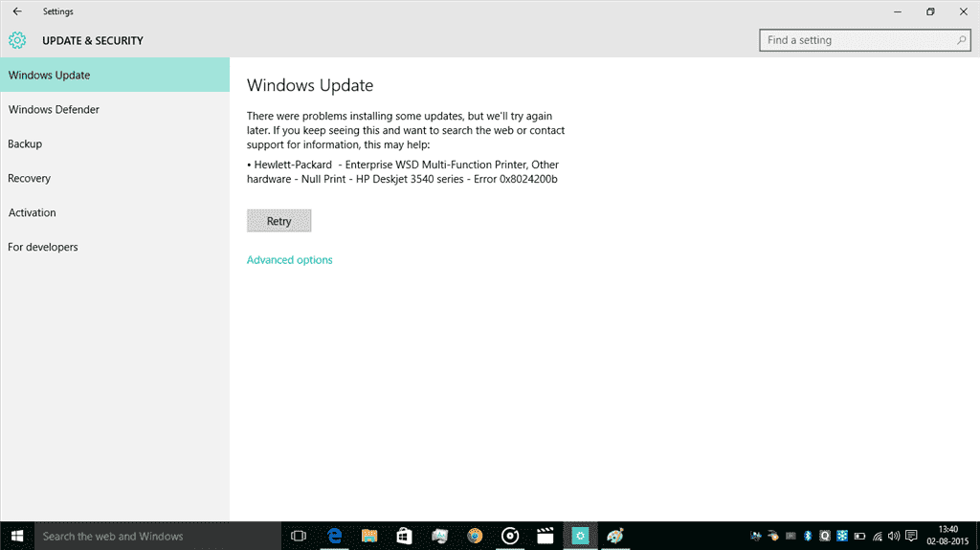Focus the Find a setting search box
Image resolution: width=980 pixels, height=550 pixels.
click(x=864, y=40)
